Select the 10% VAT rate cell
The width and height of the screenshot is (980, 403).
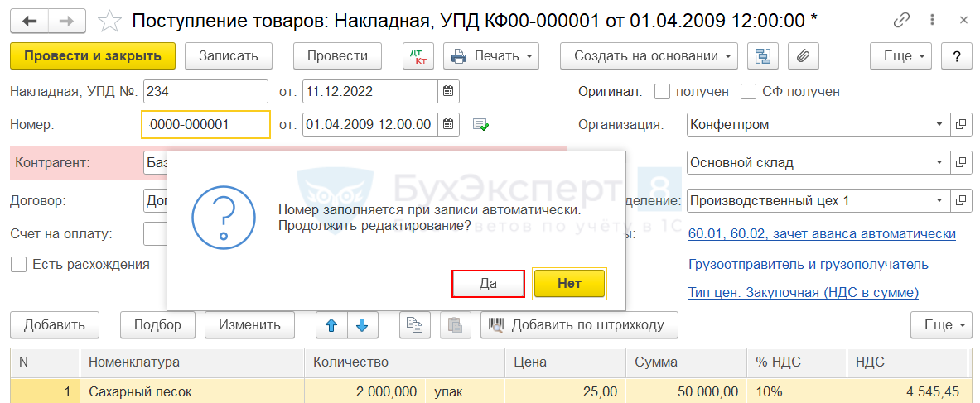797,391
